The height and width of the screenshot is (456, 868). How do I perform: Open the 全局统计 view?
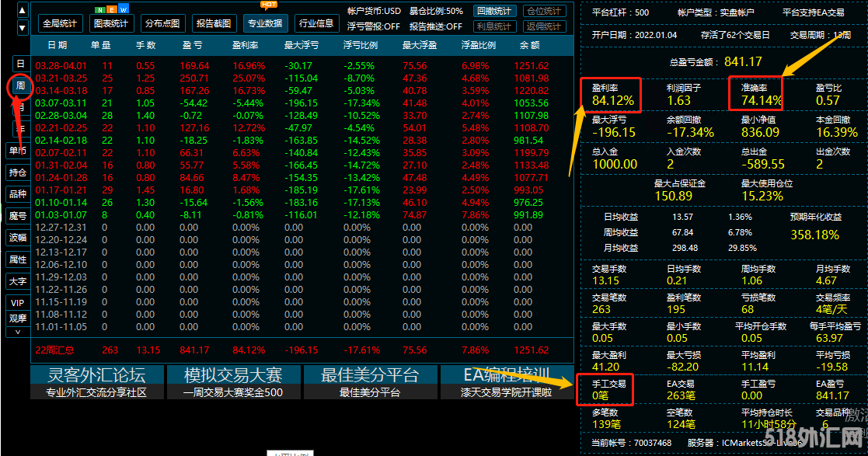[61, 23]
